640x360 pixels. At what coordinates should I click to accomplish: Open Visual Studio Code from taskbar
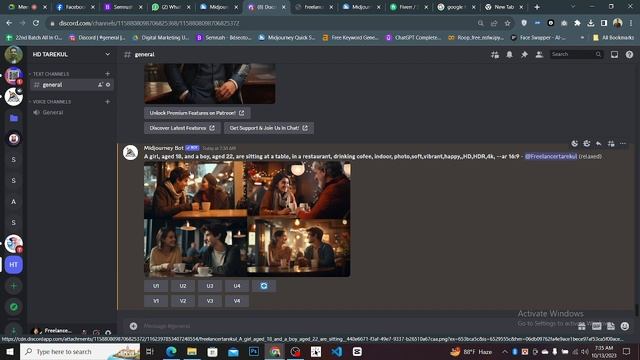pyautogui.click(x=337, y=351)
